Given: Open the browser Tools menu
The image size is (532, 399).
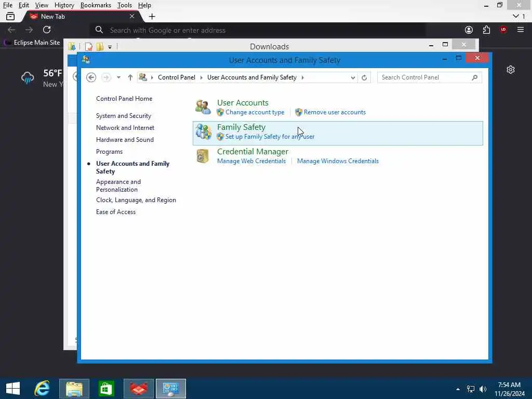Looking at the screenshot, I should point(124,5).
